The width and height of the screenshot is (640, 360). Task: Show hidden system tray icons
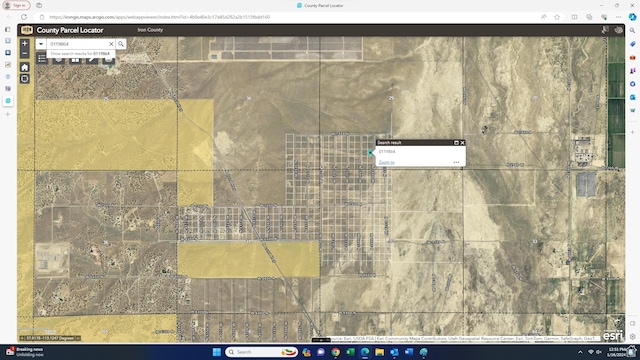pyautogui.click(x=580, y=352)
